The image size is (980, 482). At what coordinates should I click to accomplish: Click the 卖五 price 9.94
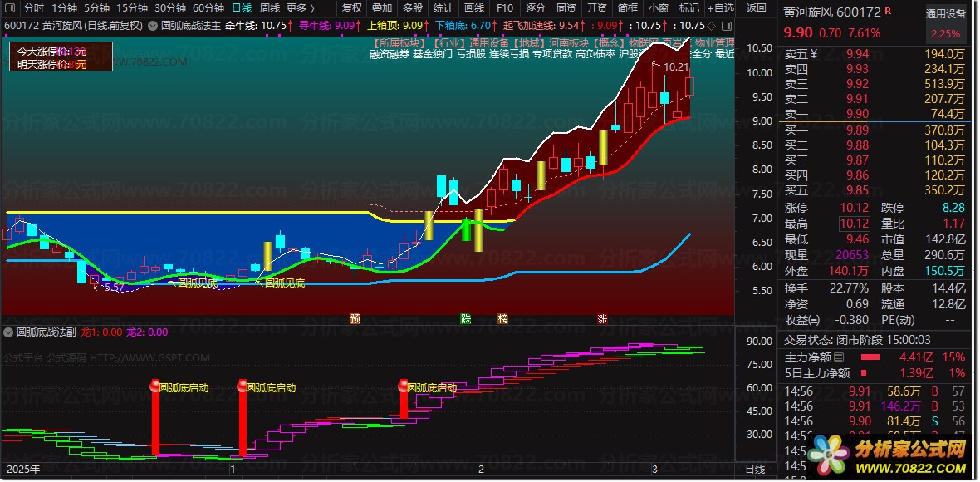pos(857,54)
